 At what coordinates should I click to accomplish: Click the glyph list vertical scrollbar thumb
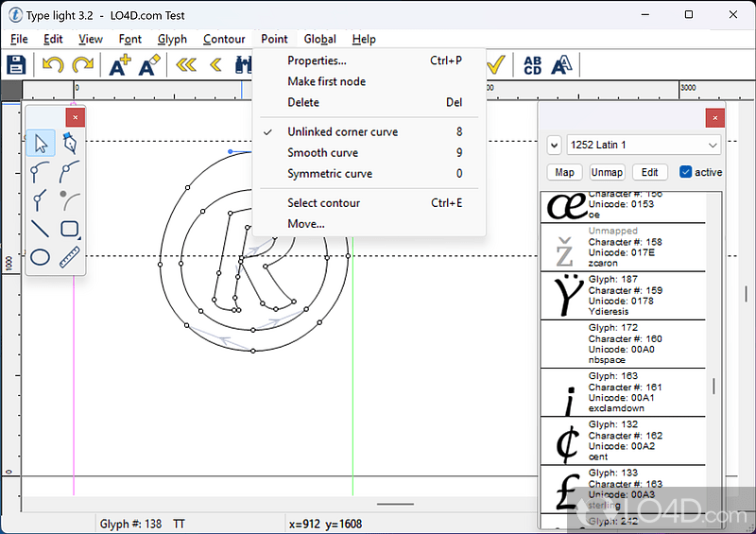pyautogui.click(x=713, y=386)
